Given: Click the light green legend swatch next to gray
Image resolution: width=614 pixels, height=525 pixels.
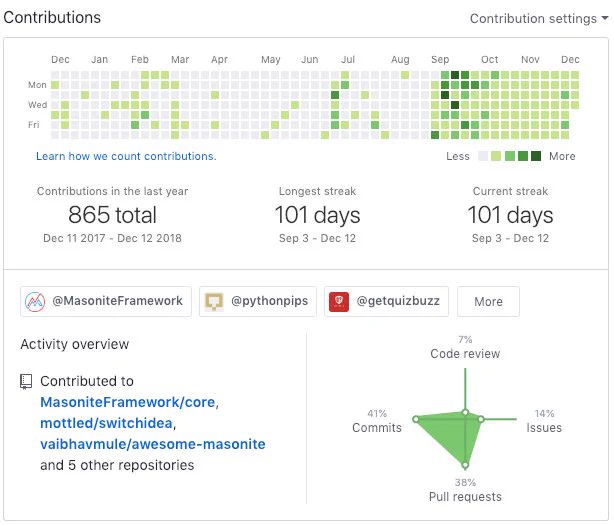Looking at the screenshot, I should (496, 156).
